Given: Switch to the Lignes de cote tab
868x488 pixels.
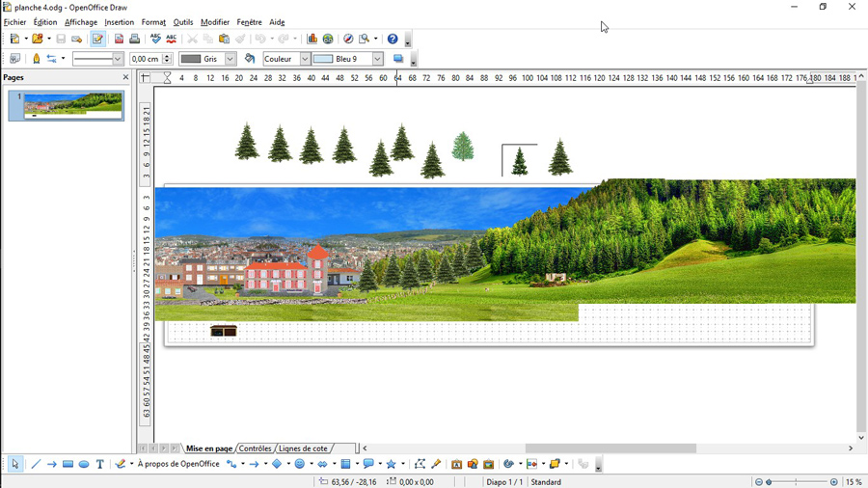Looking at the screenshot, I should 303,448.
